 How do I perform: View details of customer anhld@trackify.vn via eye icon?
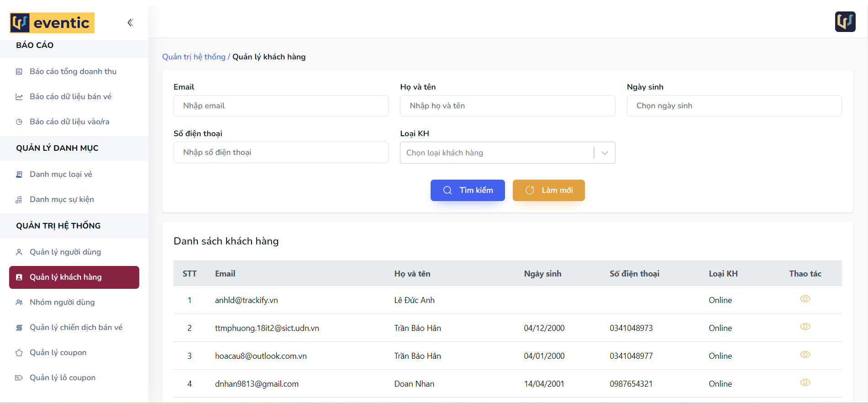(x=805, y=299)
